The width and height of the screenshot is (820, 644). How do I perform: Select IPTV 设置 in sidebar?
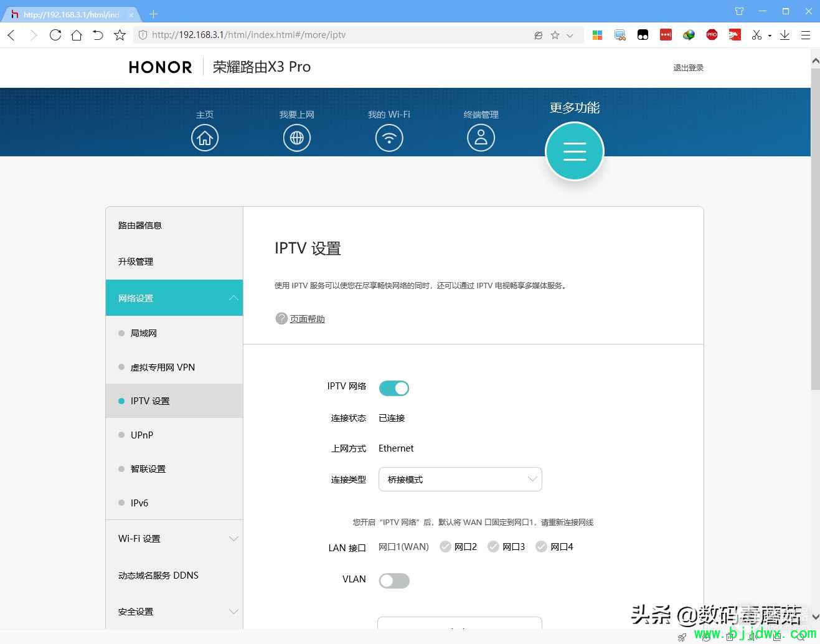point(174,400)
